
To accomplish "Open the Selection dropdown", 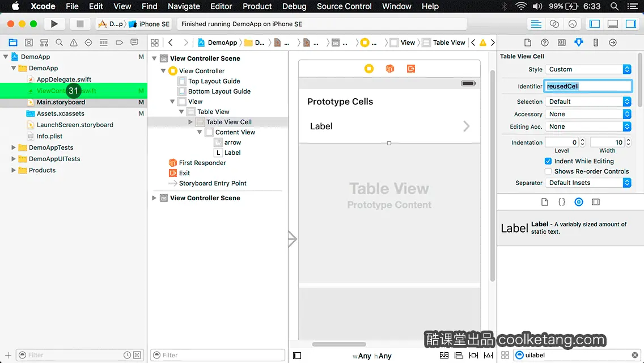I will coord(588,102).
